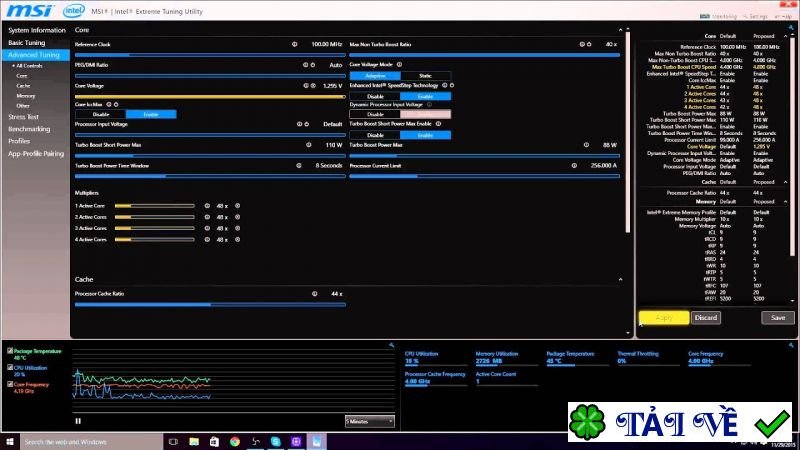
Task: Open the 5 Minutes time range dropdown
Action: tap(369, 421)
